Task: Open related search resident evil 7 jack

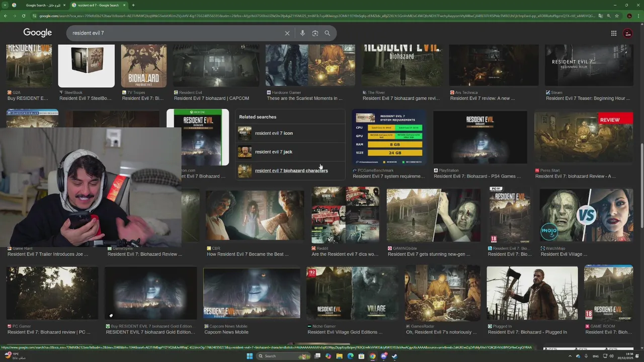Action: 291,152
